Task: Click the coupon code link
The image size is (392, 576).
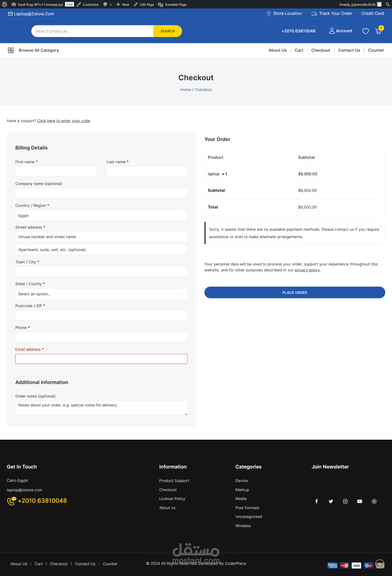Action: pyautogui.click(x=63, y=121)
